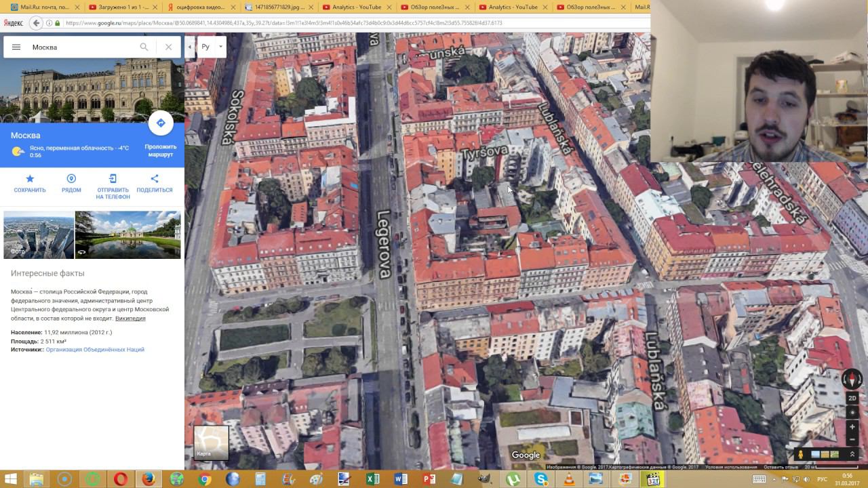Open Opera browser from taskbar
This screenshot has width=868, height=488.
click(120, 479)
